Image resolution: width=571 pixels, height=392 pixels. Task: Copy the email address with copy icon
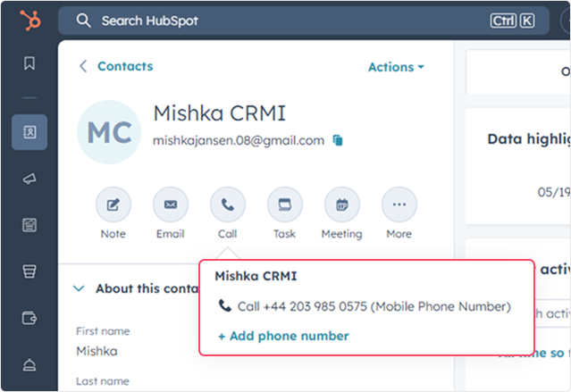coord(338,140)
